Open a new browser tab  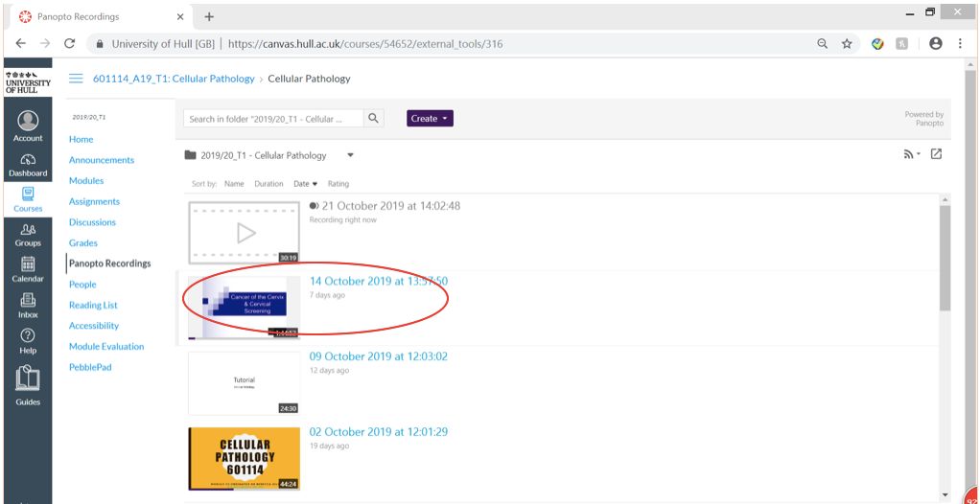(209, 17)
